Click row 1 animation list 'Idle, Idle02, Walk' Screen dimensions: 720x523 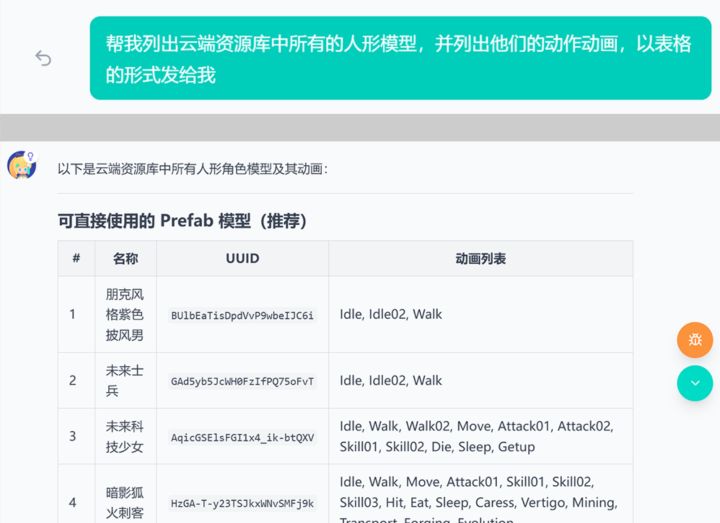(391, 315)
